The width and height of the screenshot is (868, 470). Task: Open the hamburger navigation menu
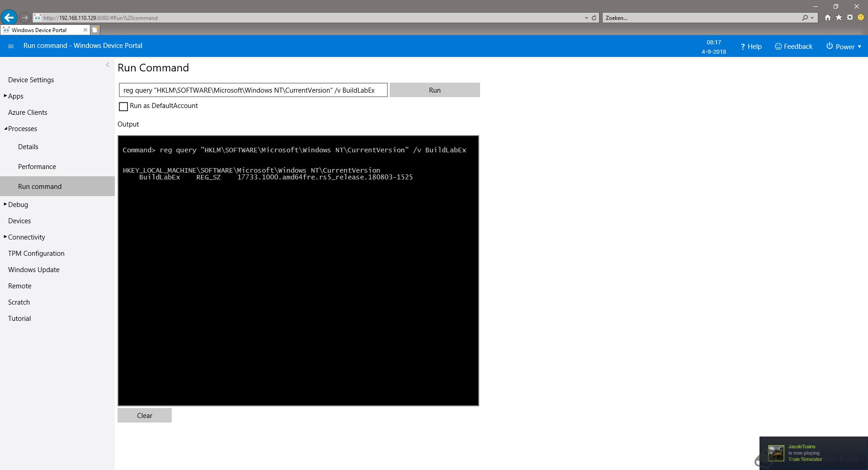[x=11, y=46]
